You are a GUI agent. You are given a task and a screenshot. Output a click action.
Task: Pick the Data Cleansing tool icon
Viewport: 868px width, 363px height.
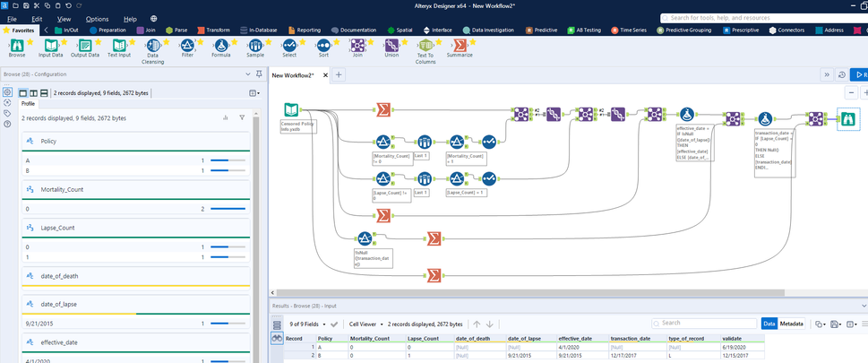(153, 46)
